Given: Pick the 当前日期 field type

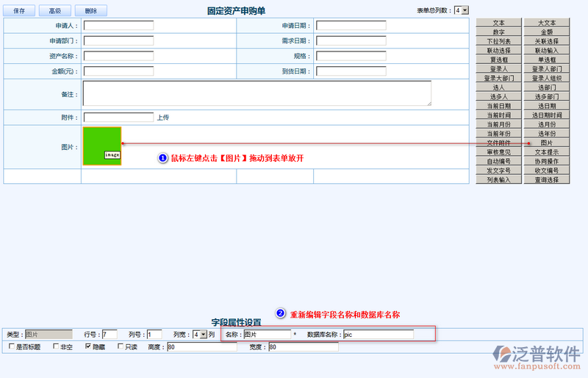Looking at the screenshot, I should [498, 106].
